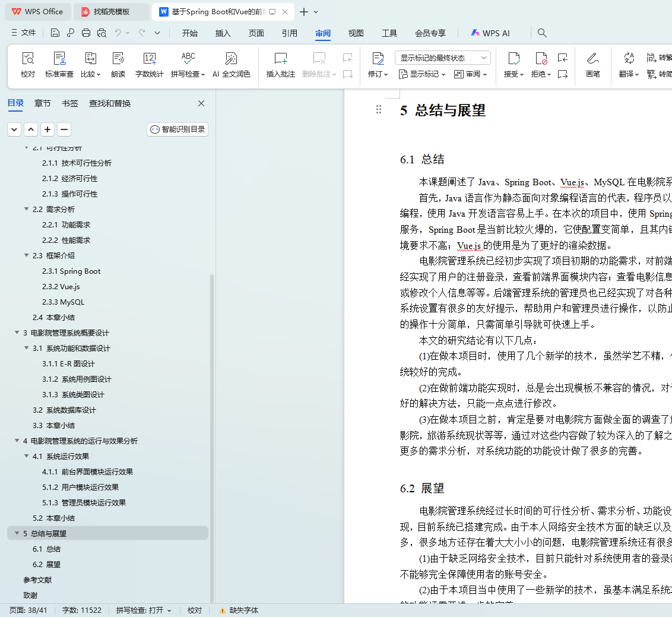
Task: Click the navigation pane vertical scrollbar
Action: pos(212,438)
